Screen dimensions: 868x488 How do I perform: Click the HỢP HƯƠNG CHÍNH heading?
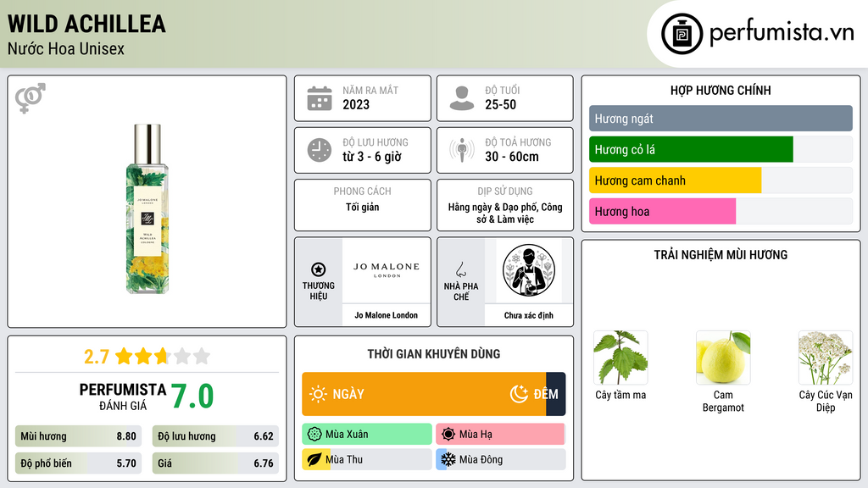click(x=721, y=90)
